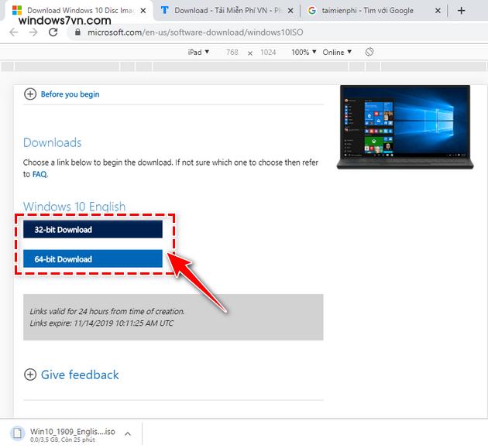
Task: Expand the Give feedback section
Action: pos(30,374)
